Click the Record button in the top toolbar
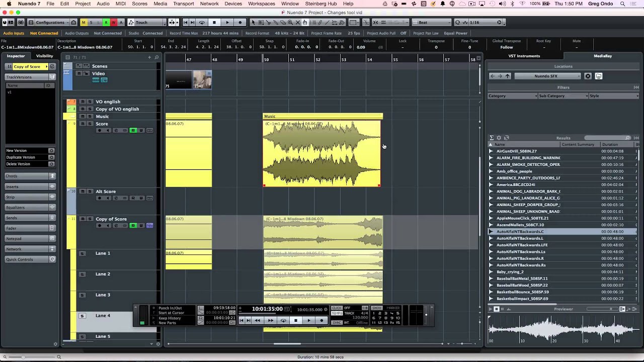Viewport: 644px width, 362px height. 240,23
